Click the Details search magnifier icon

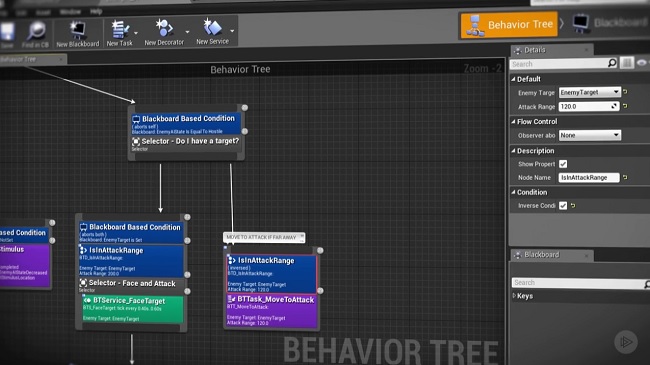tap(612, 63)
